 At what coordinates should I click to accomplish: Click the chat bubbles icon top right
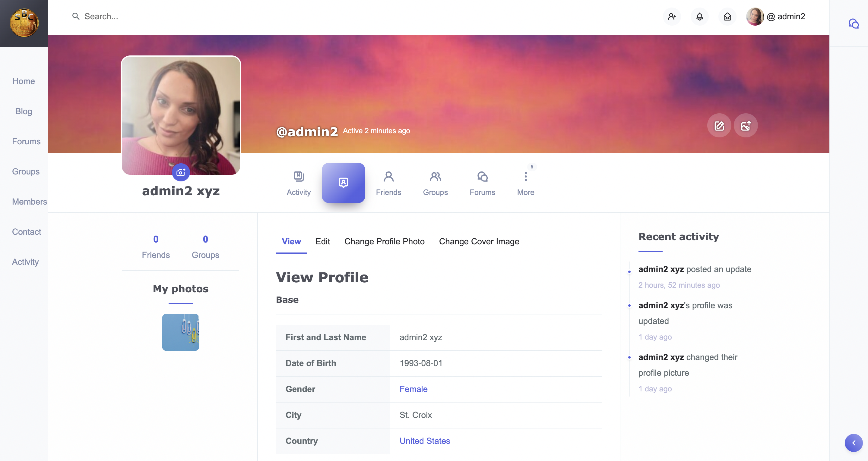(x=853, y=24)
